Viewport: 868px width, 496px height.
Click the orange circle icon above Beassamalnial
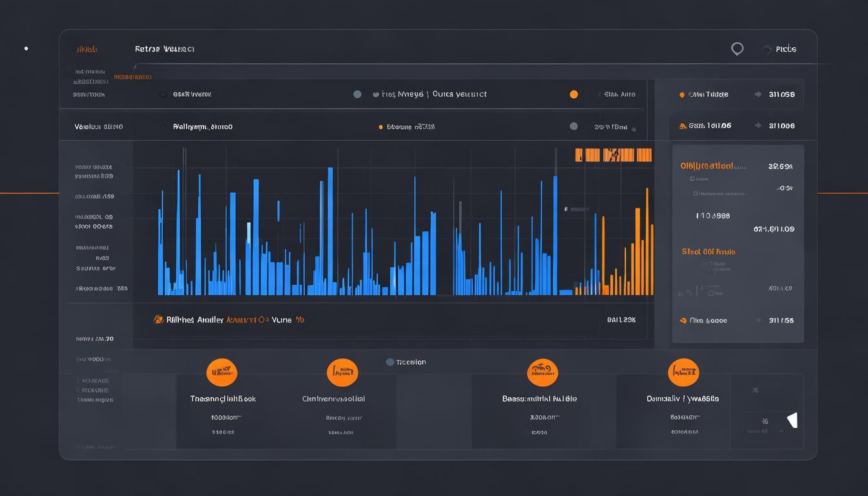click(542, 373)
